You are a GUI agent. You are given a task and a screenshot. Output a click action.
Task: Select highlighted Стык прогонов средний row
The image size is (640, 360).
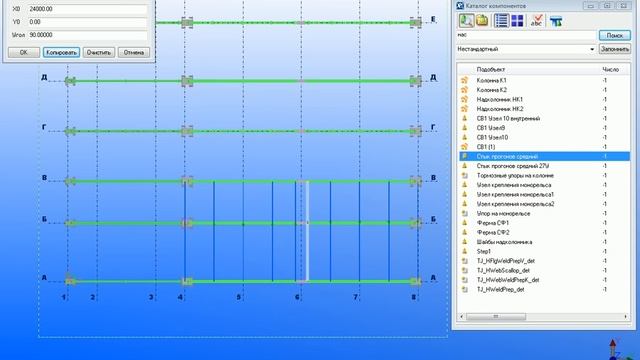[544, 156]
